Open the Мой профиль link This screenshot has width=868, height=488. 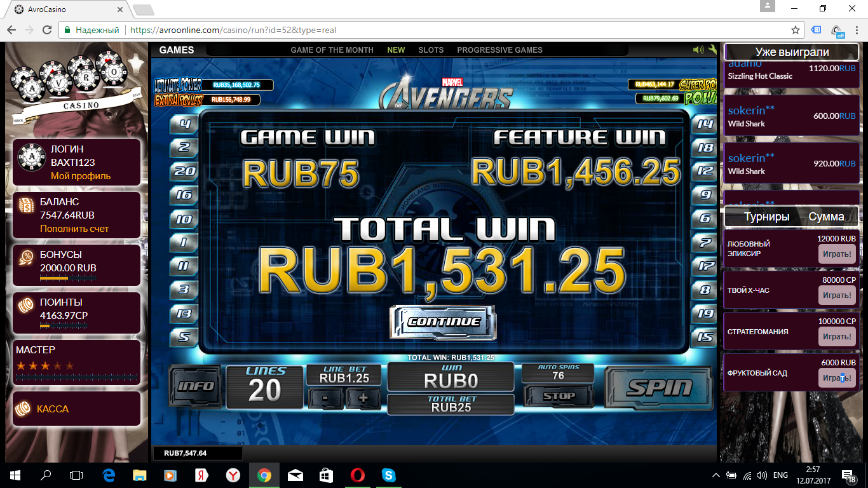(81, 176)
